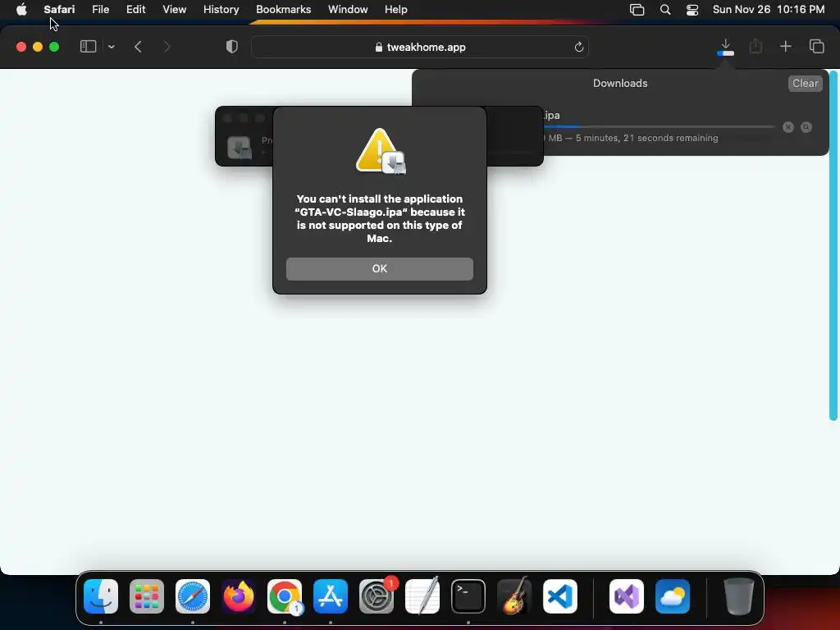Reveal the downloading .ipa in Finder
The width and height of the screenshot is (840, 630).
806,127
